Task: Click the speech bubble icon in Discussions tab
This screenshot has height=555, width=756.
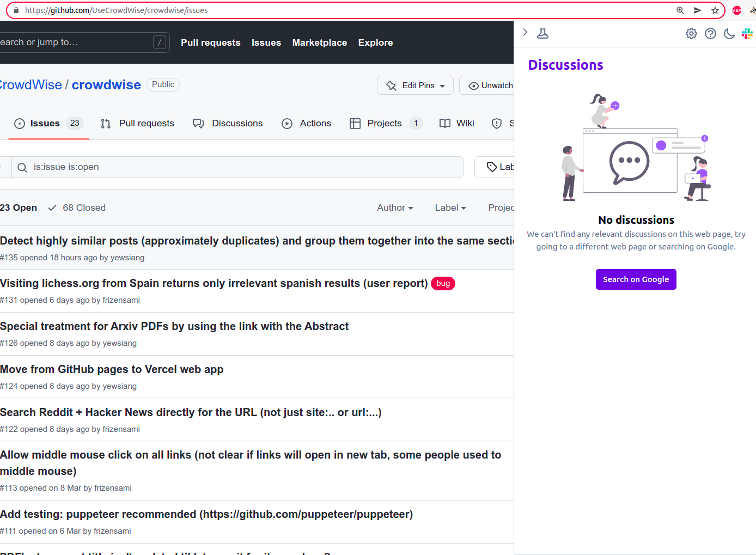Action: 198,124
